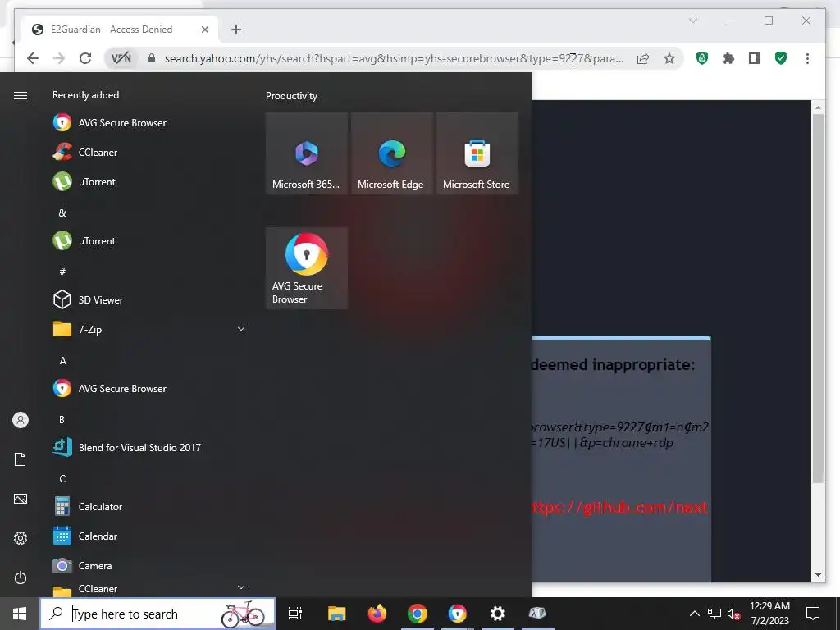
Task: Open Microsoft 365 tile
Action: [307, 153]
